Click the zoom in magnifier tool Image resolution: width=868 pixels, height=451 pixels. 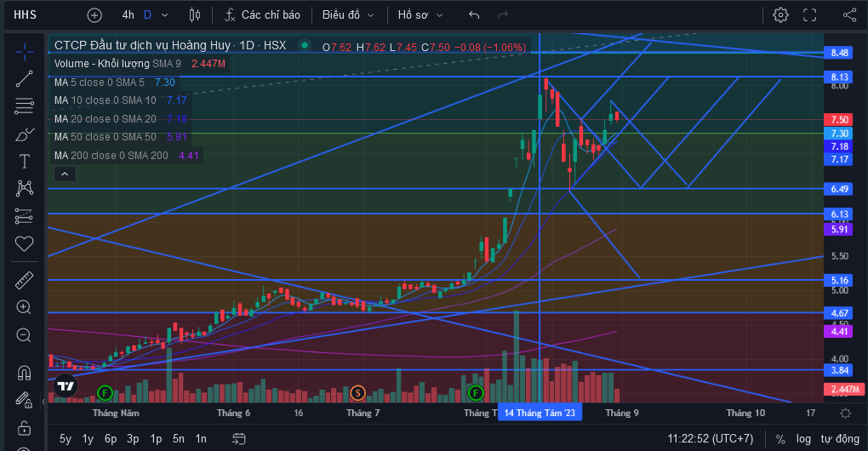point(24,307)
